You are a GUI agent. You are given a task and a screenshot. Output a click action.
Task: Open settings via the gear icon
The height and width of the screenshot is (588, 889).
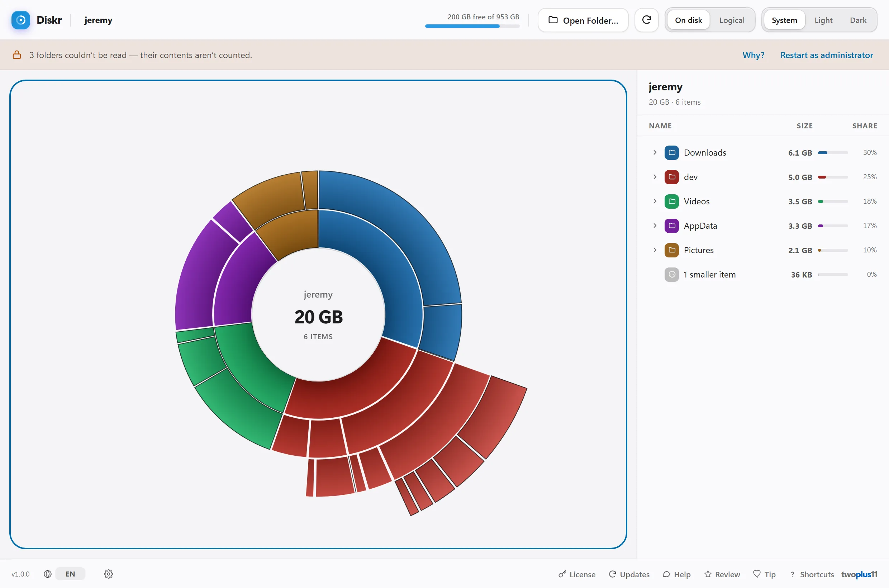109,574
